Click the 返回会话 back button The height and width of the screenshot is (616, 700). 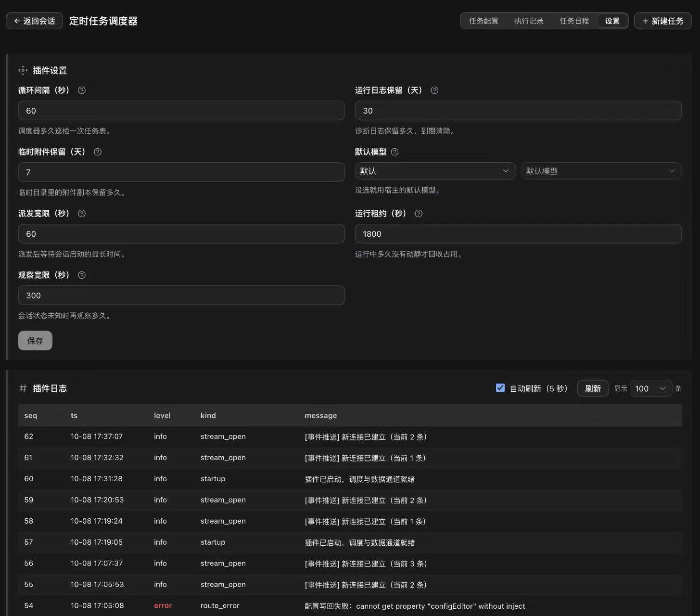[34, 21]
